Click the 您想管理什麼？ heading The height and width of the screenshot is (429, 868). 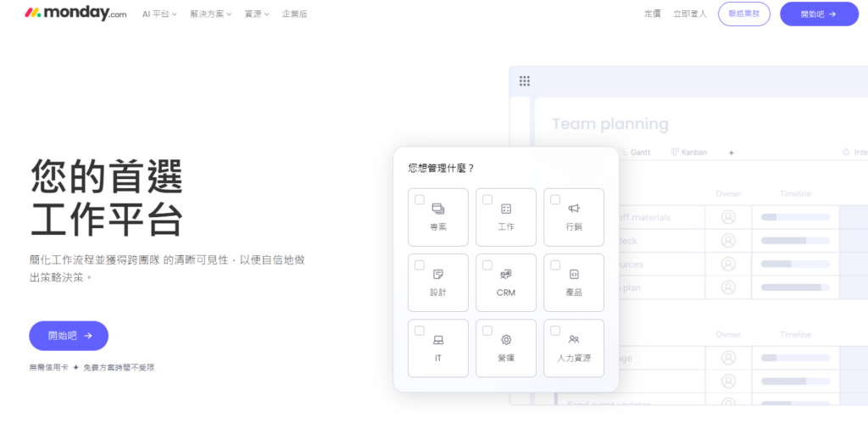(441, 168)
